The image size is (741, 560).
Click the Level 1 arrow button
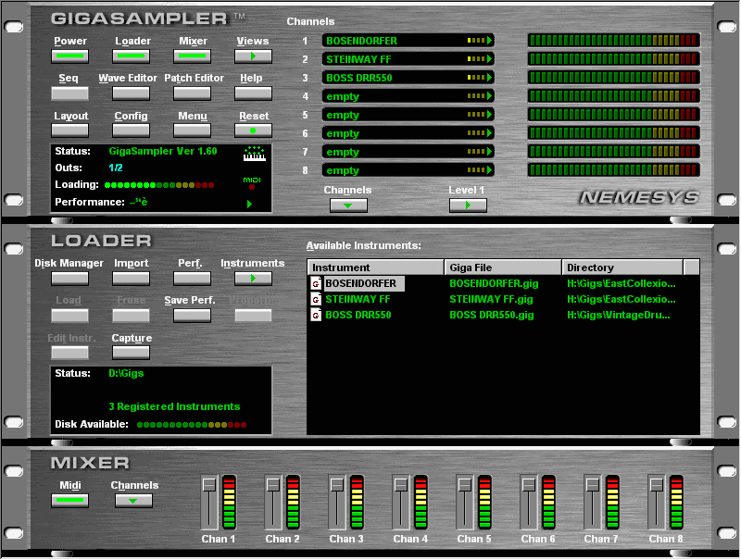(468, 205)
